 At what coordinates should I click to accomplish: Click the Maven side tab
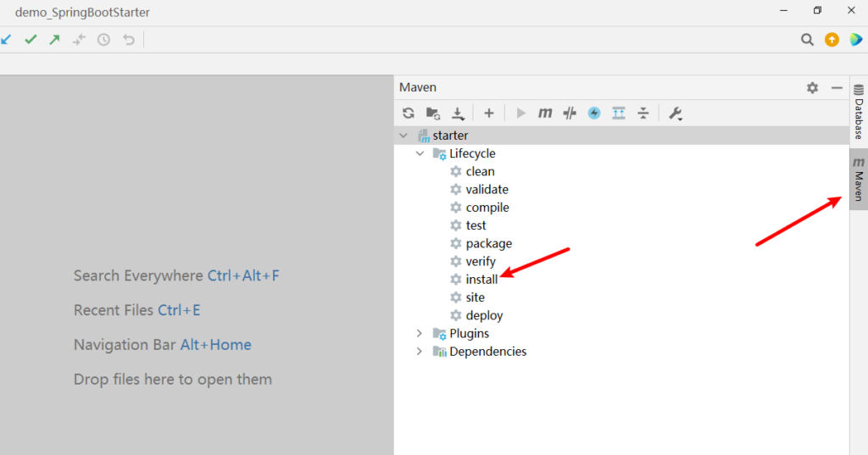coord(859,180)
